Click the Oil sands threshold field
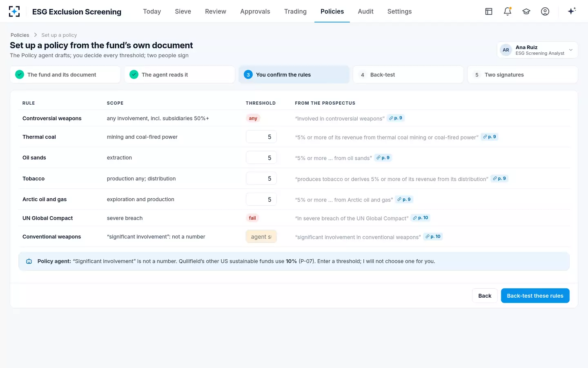The width and height of the screenshot is (588, 368). click(261, 158)
